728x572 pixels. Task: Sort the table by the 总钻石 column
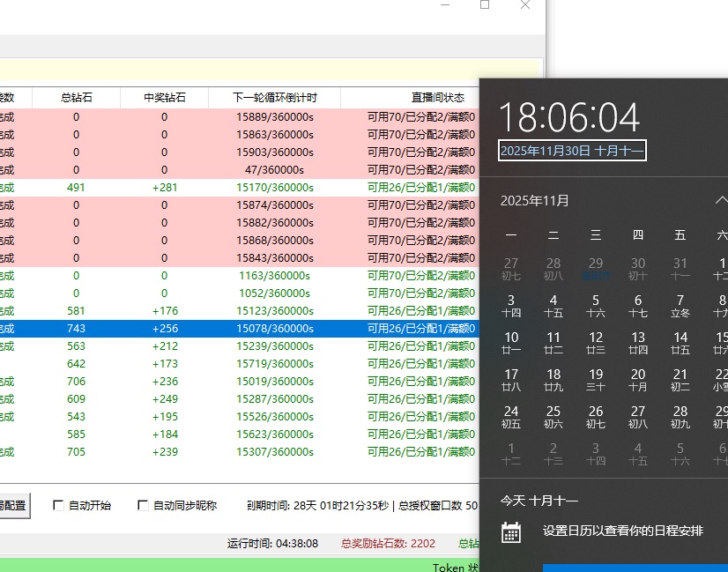pyautogui.click(x=76, y=97)
